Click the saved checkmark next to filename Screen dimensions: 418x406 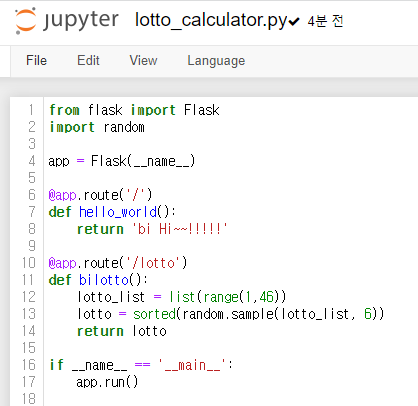tap(294, 22)
